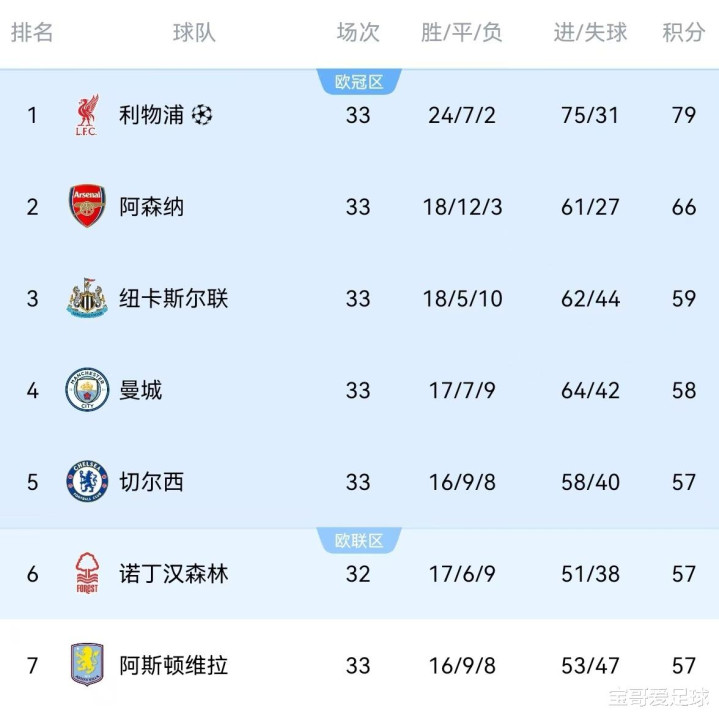The height and width of the screenshot is (720, 719).
Task: Click the Chelsea club crest
Action: pos(87,482)
